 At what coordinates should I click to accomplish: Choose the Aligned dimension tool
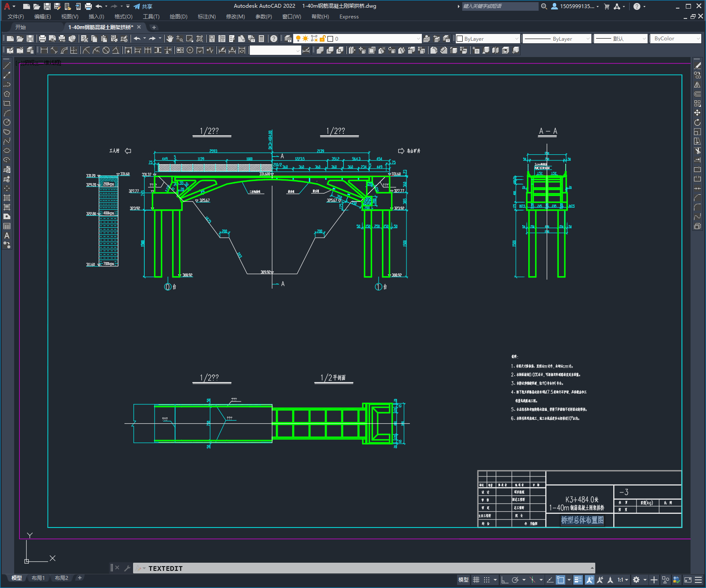[54, 50]
